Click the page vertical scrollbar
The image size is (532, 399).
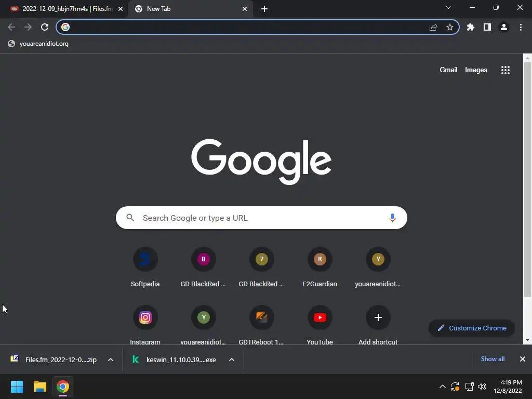coord(527,180)
